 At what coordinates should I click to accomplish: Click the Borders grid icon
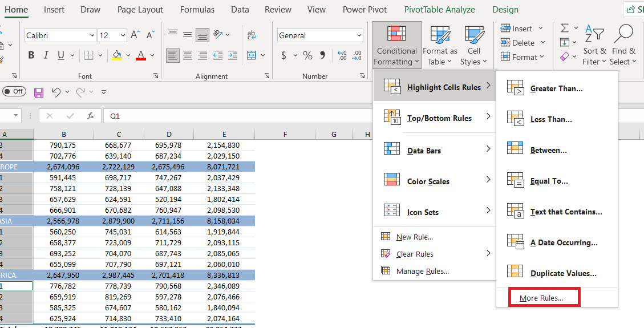pyautogui.click(x=88, y=55)
